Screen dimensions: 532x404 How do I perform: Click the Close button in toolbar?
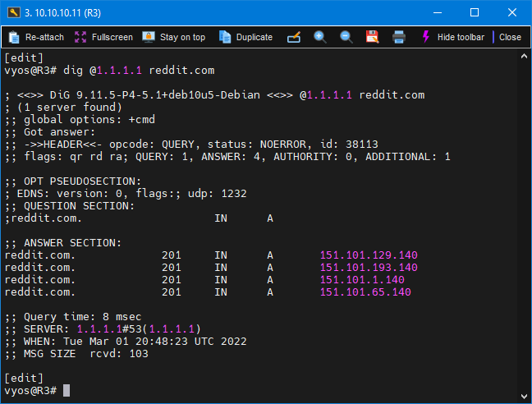pos(510,37)
